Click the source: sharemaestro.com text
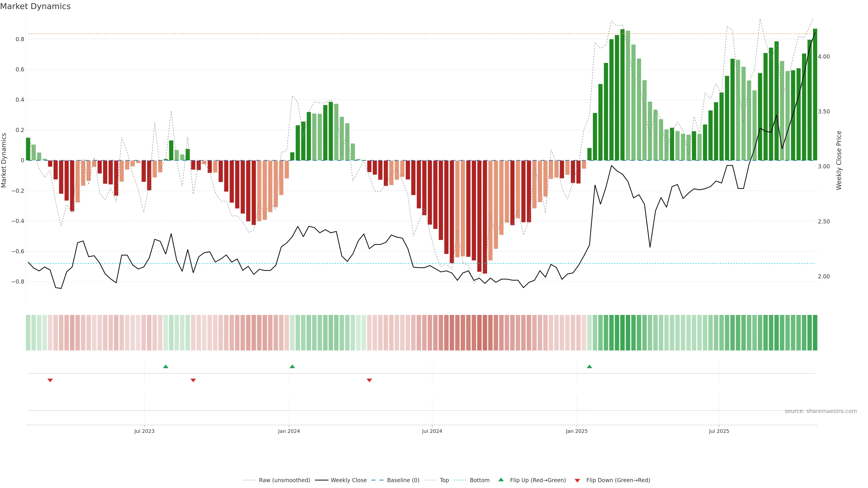The image size is (868, 488). click(821, 411)
